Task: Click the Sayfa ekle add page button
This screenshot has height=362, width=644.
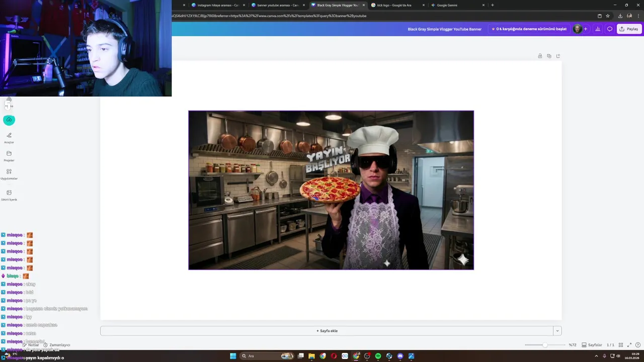Action: (x=327, y=331)
